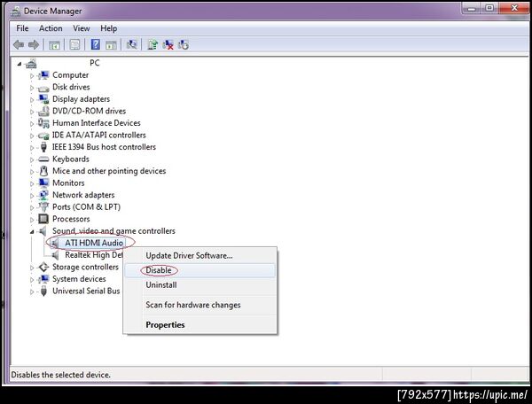Select the Realtek High Definition audio device
The height and width of the screenshot is (404, 532).
click(94, 255)
